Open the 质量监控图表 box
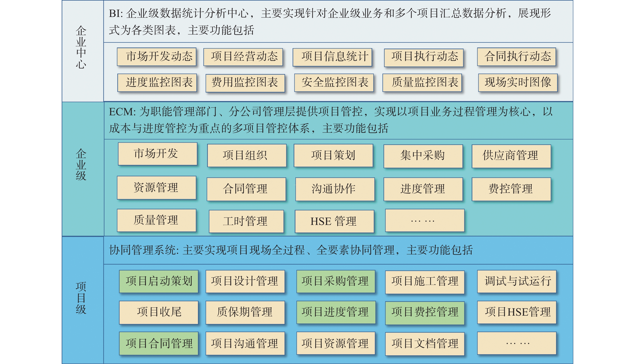The image size is (635, 364). [x=422, y=83]
